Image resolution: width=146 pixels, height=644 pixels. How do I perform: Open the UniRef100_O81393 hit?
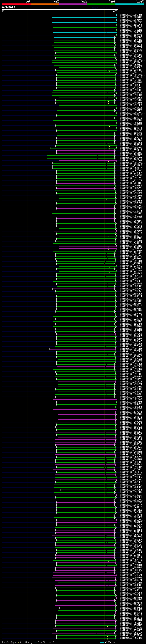[131, 22]
